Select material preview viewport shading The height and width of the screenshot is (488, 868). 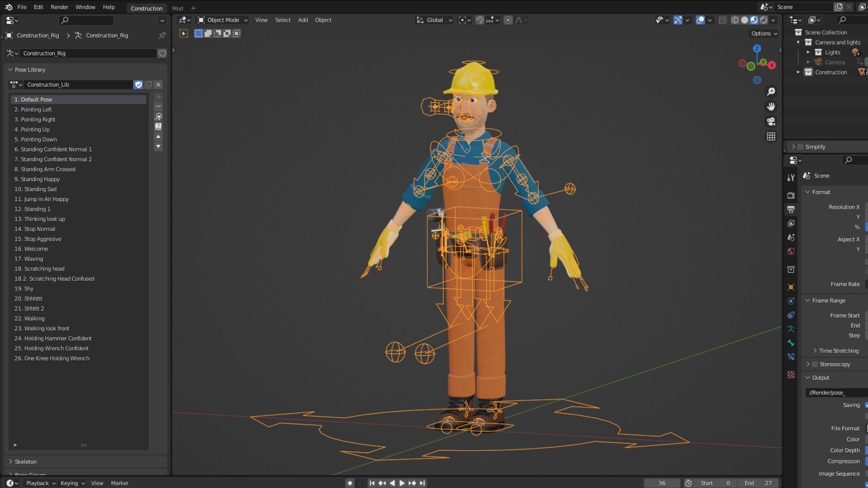point(754,20)
